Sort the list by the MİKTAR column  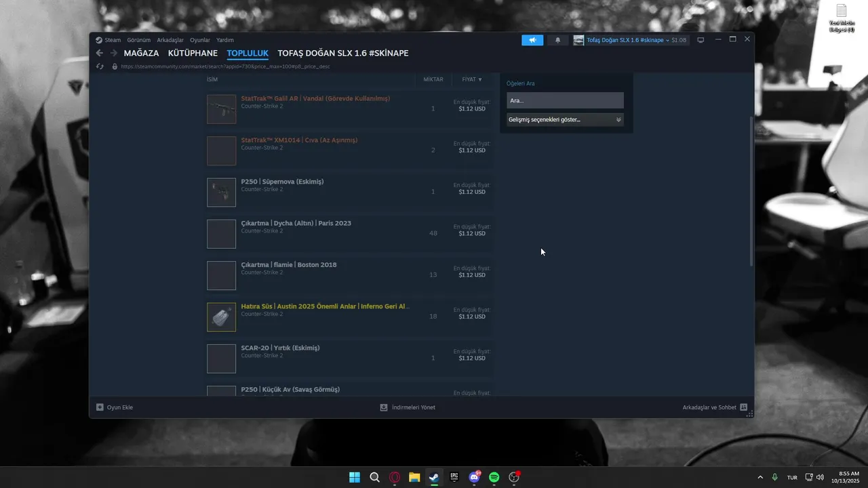[x=433, y=79]
